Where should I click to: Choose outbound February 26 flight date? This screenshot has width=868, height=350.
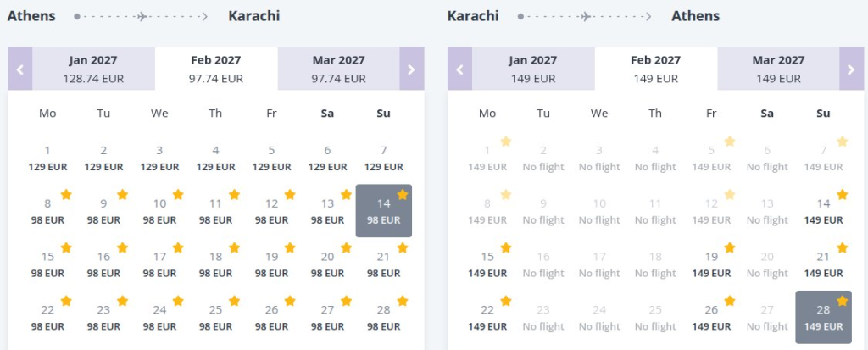point(271,317)
